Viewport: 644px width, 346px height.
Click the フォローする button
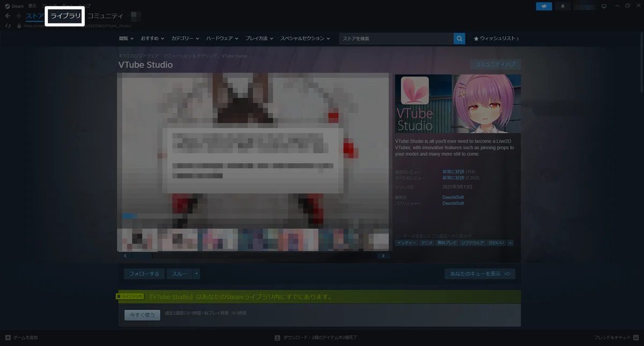144,274
